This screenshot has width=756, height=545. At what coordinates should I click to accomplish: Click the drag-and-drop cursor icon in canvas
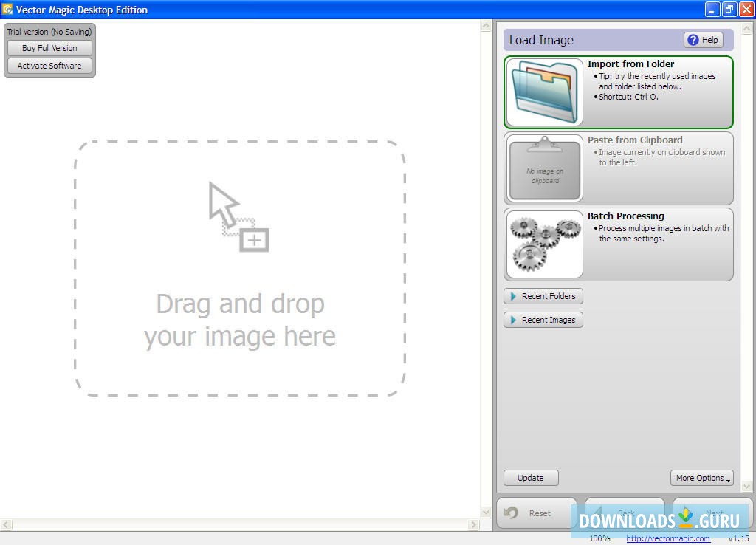[238, 216]
